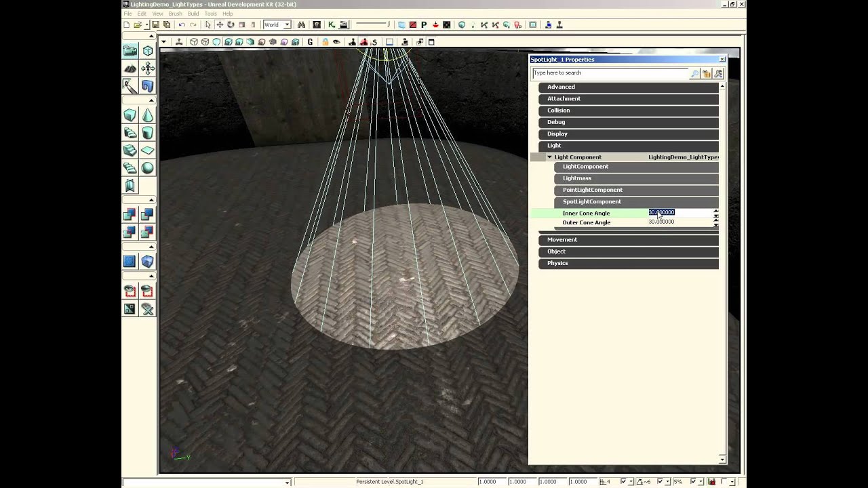Create a Cone builder brush
This screenshot has width=868, height=488.
[x=147, y=115]
